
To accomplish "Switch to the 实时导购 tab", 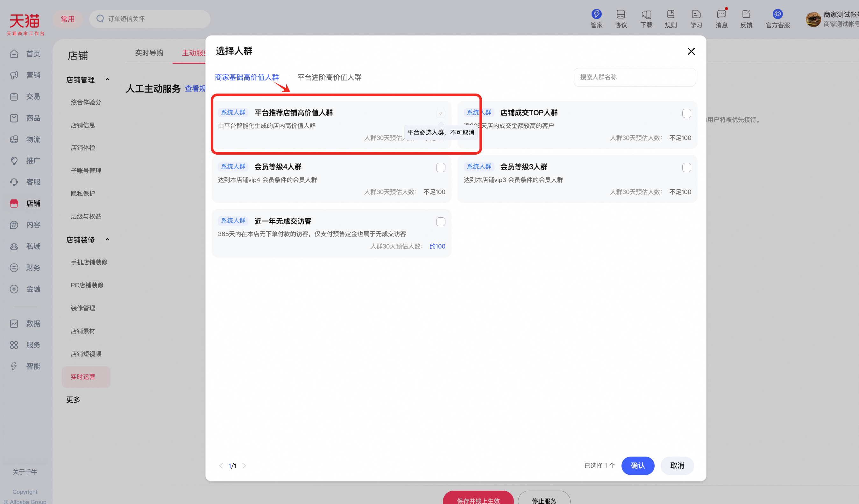I will point(149,53).
